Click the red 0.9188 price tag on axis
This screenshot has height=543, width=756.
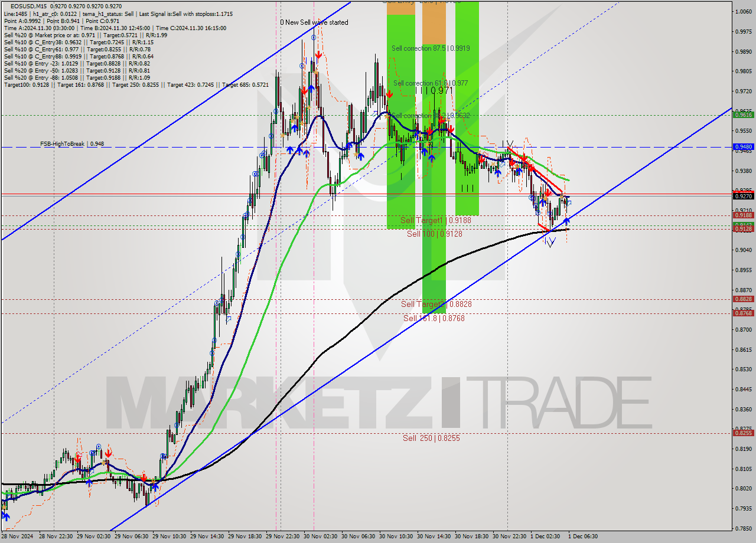743,215
